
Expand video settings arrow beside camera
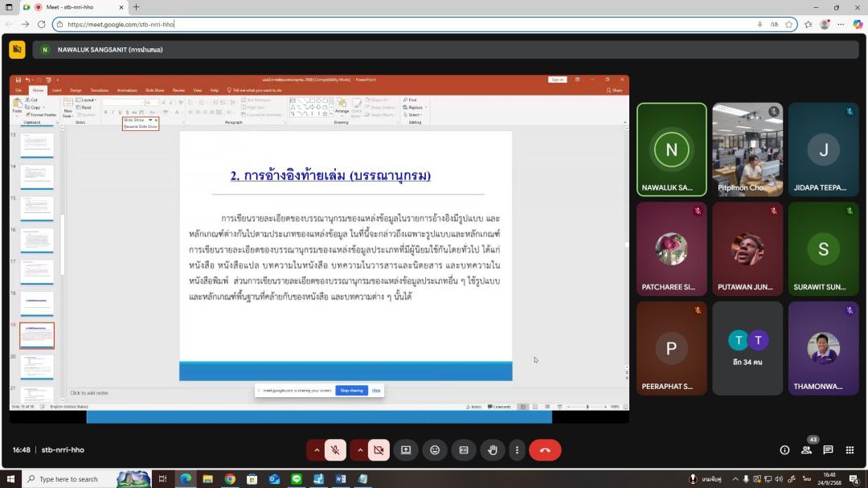[x=359, y=450]
